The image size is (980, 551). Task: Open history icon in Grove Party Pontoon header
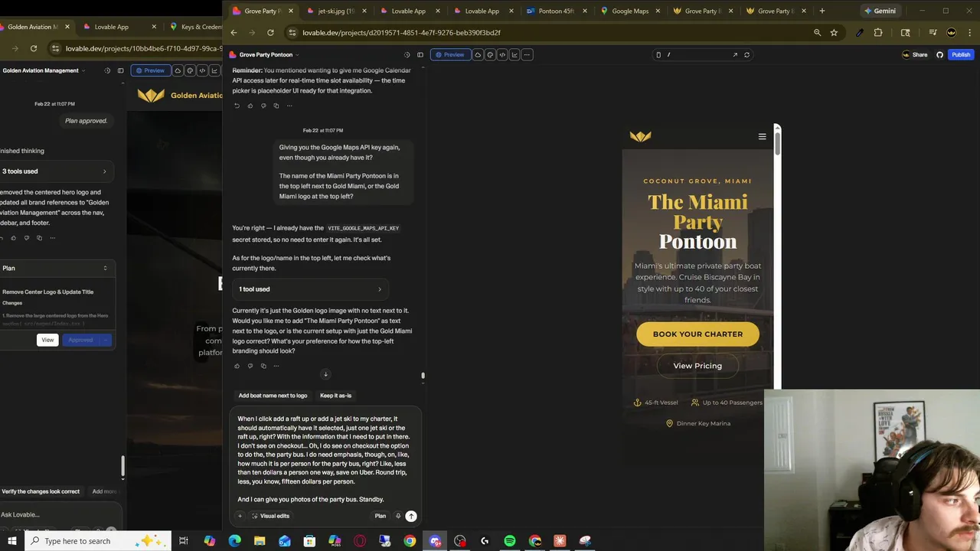pyautogui.click(x=407, y=55)
